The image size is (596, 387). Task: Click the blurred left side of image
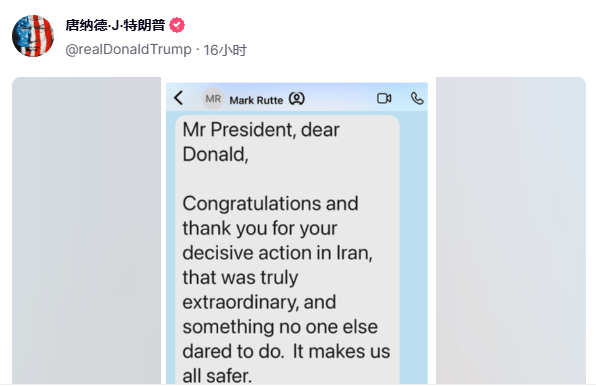point(86,230)
